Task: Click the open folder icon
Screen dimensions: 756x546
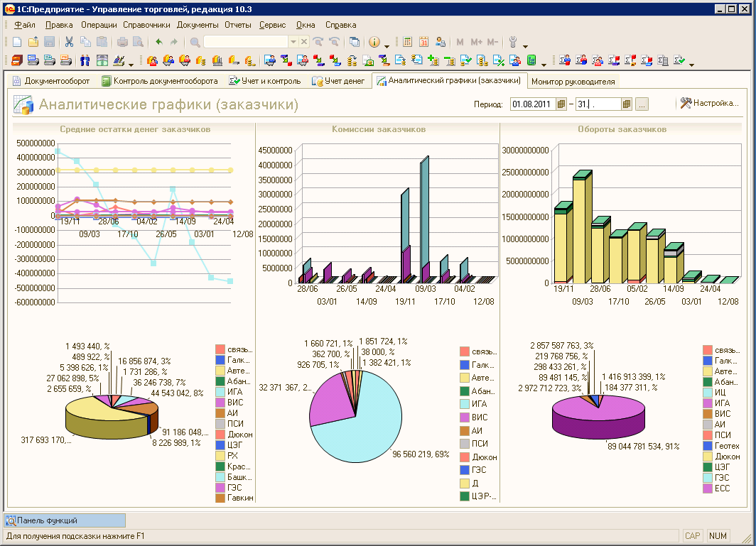Action: (x=33, y=42)
